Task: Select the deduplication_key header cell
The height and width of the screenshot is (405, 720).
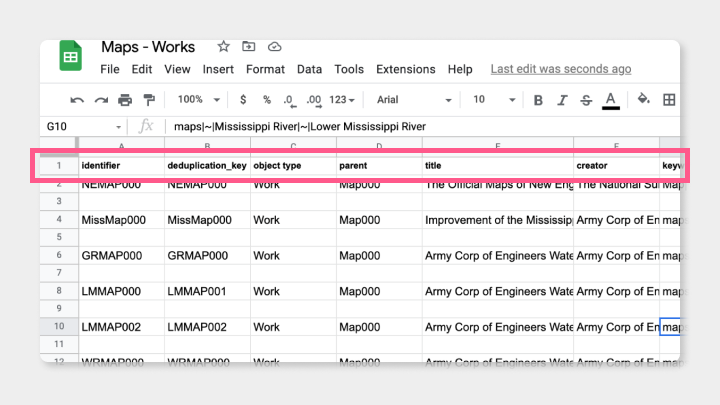Action: click(x=208, y=166)
